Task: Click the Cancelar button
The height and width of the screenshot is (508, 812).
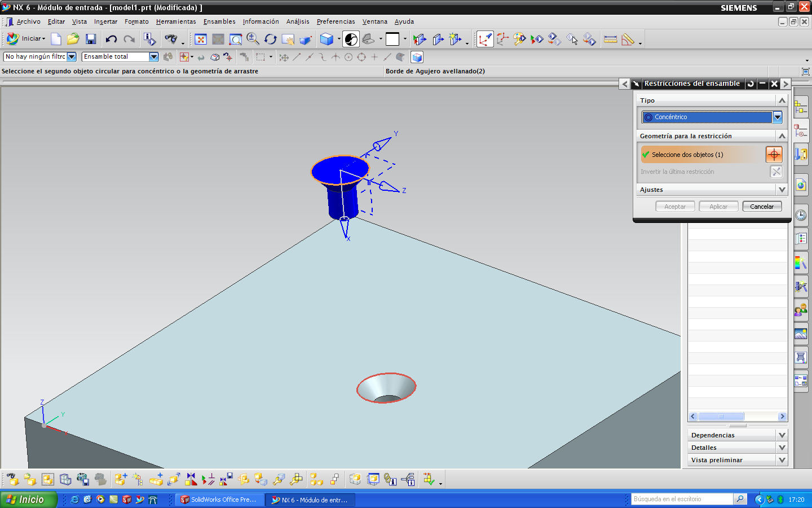Action: click(x=762, y=207)
